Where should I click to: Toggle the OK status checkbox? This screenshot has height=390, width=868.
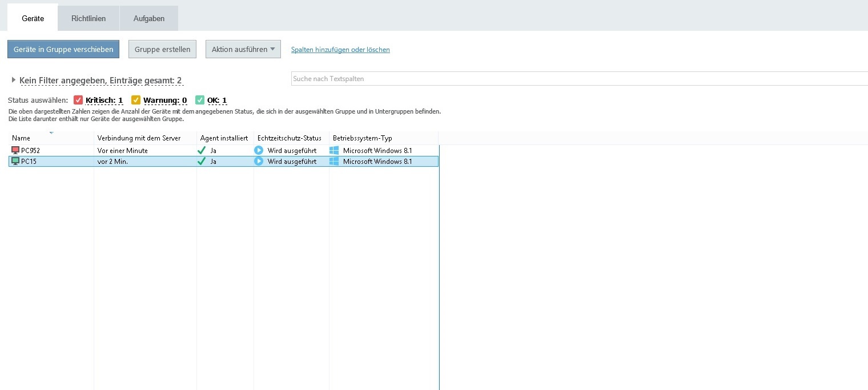point(200,100)
